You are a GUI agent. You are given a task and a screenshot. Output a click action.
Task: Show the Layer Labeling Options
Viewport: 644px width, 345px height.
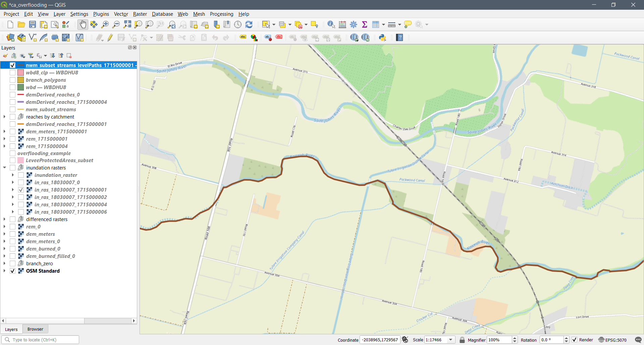point(243,38)
